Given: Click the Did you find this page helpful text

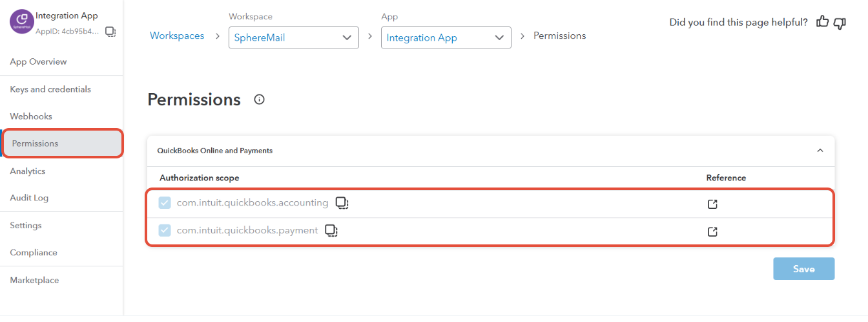Looking at the screenshot, I should (738, 23).
